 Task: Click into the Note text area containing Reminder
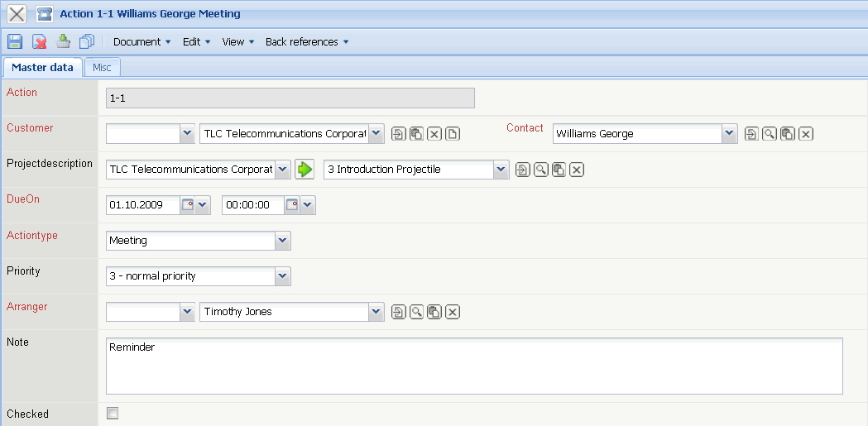474,366
